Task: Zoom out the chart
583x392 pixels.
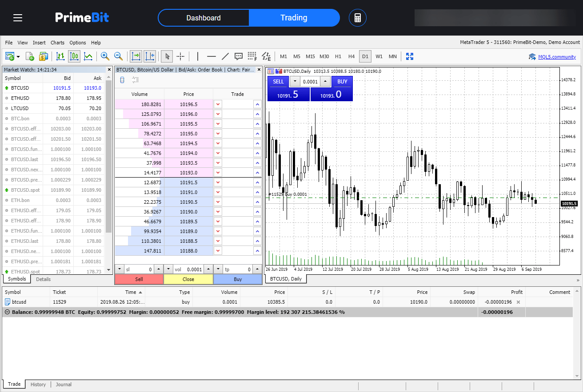Action: pos(118,56)
